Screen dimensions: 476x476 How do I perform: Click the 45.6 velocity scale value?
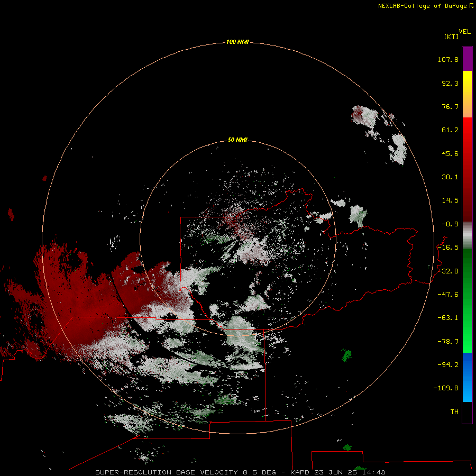450,153
